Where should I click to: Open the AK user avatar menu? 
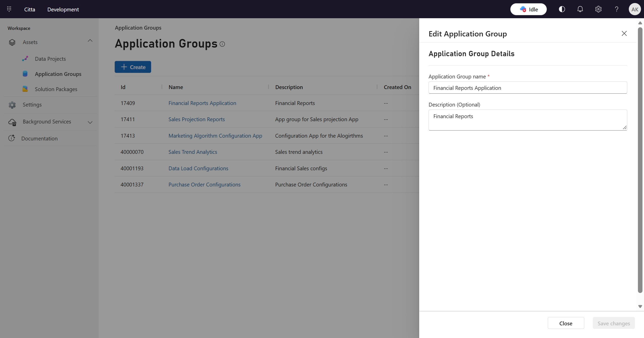click(634, 9)
